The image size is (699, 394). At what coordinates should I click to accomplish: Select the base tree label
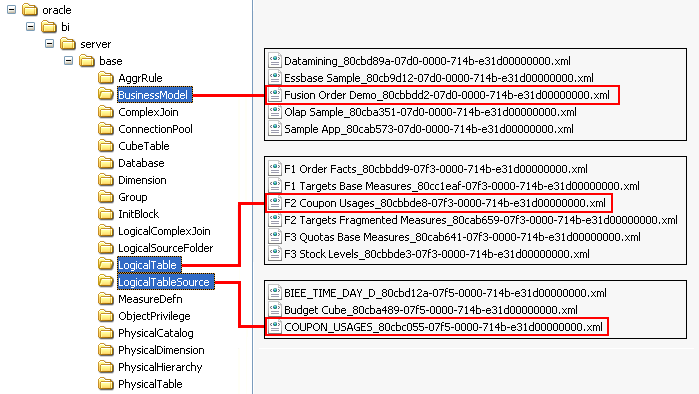(x=111, y=61)
